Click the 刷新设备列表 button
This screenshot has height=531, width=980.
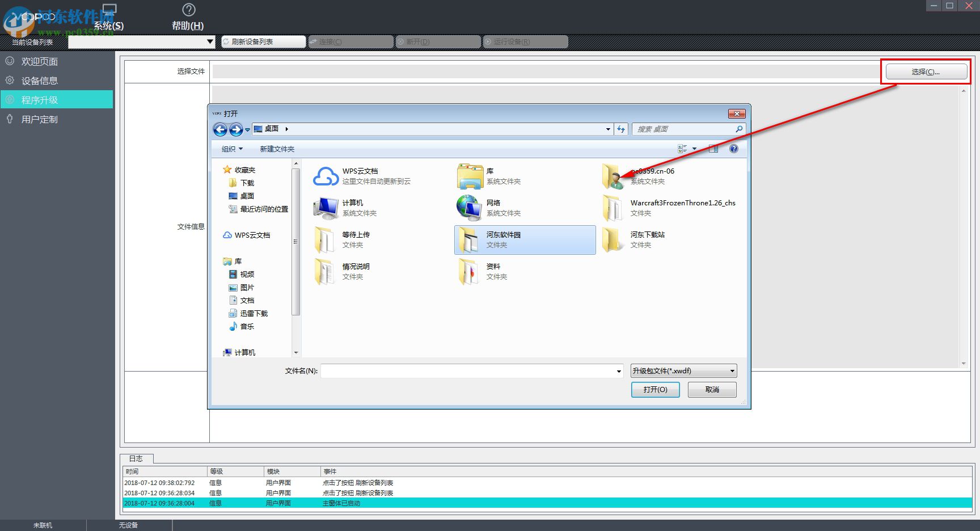263,41
